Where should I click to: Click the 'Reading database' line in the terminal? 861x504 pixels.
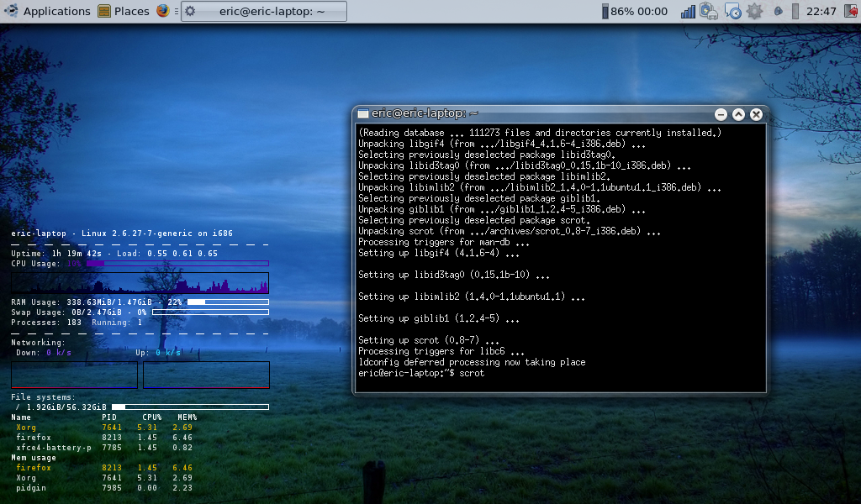[x=540, y=133]
